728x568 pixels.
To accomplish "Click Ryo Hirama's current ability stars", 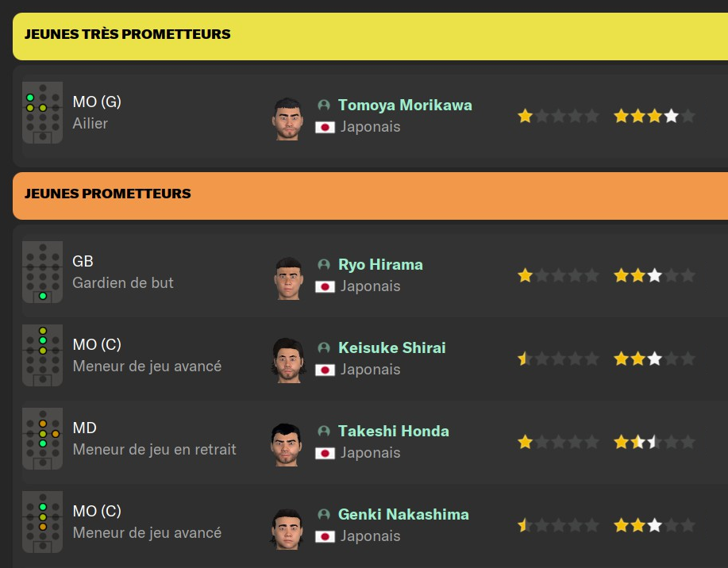I will point(558,276).
